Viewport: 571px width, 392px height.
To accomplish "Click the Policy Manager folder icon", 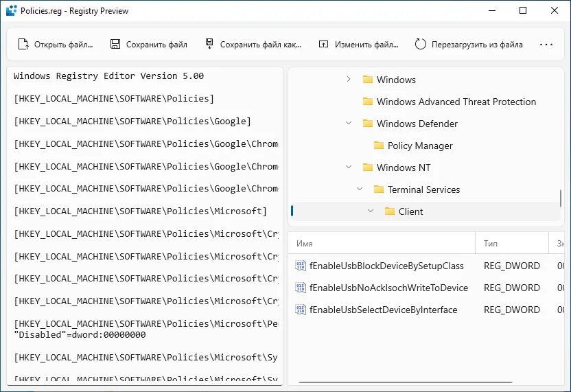I will click(379, 146).
